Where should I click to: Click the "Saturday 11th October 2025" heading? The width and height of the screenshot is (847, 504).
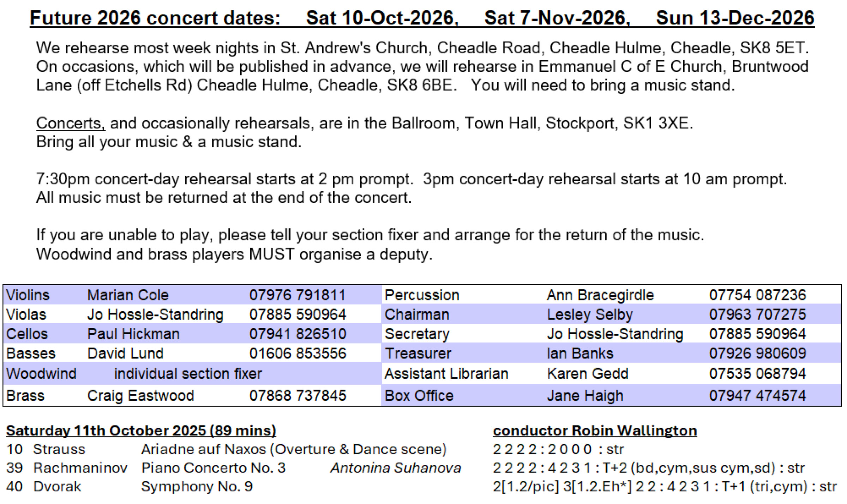(x=141, y=431)
